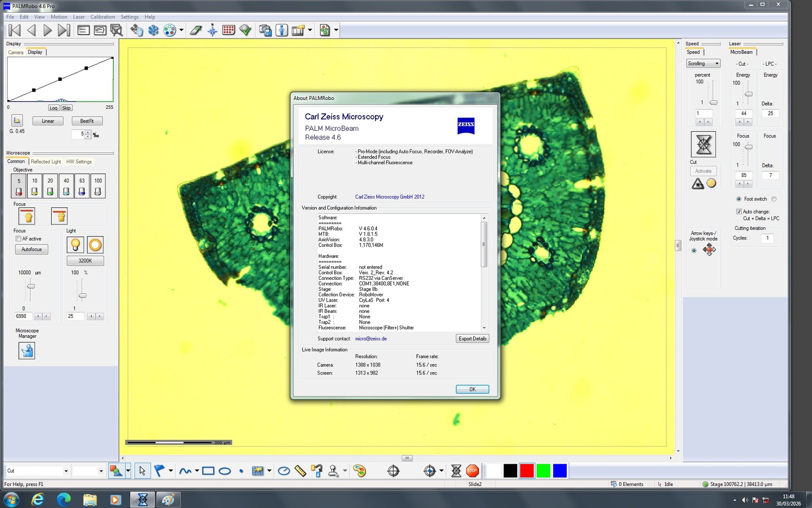
Task: Click OK in About PALMRobo dialog
Action: (x=472, y=389)
